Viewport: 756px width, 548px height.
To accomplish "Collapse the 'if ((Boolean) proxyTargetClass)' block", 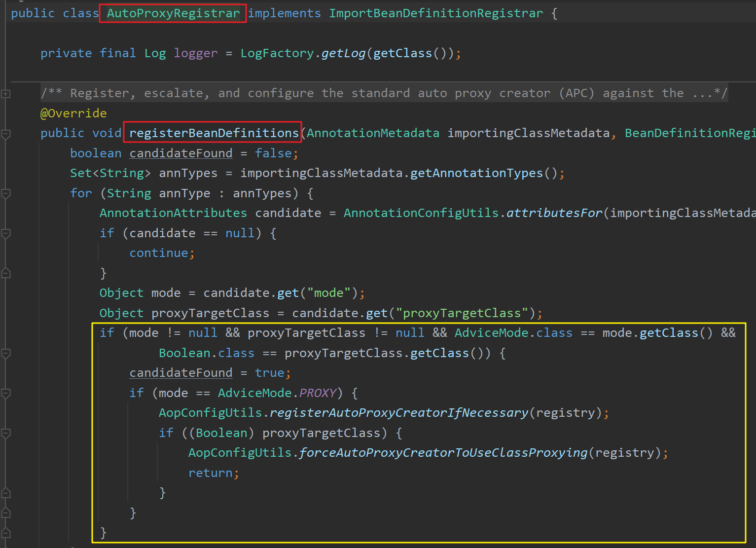I will [x=6, y=433].
